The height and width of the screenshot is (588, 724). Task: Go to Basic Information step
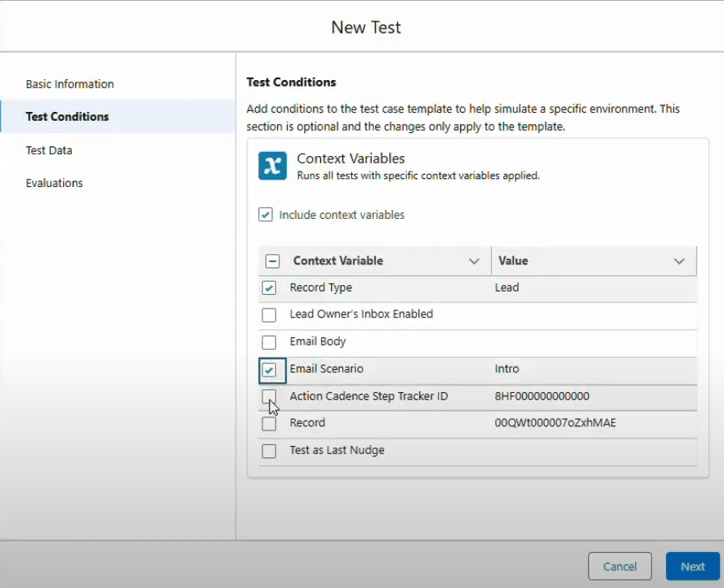(69, 84)
